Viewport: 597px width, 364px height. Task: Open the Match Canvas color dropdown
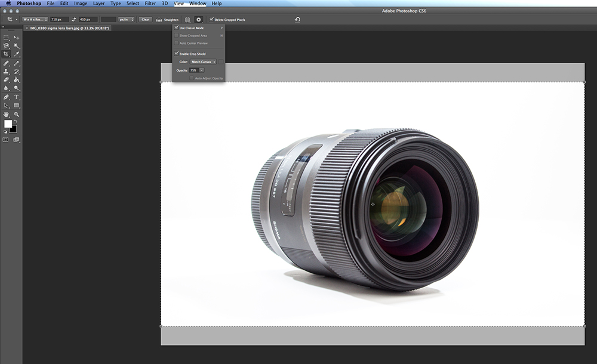pos(203,62)
